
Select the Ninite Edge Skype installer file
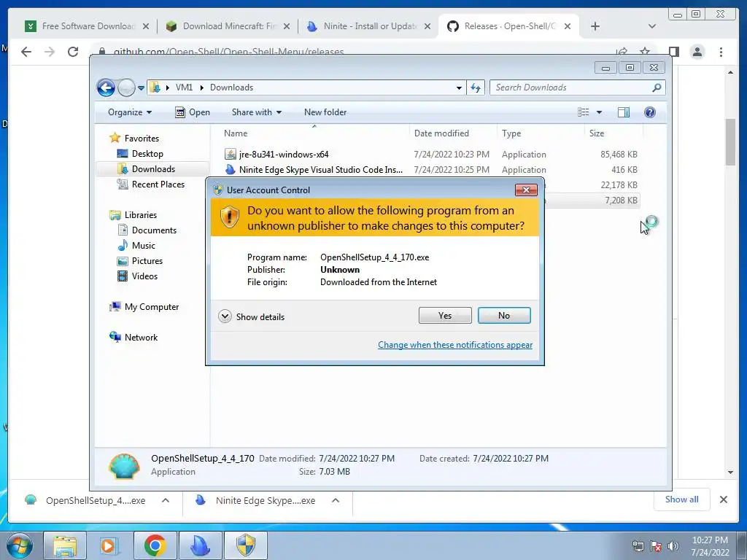430,169
